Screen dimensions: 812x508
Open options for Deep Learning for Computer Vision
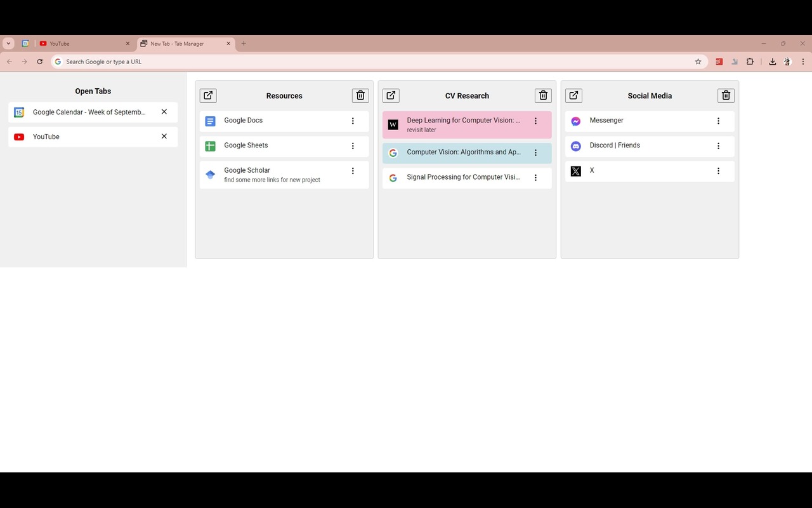[535, 121]
